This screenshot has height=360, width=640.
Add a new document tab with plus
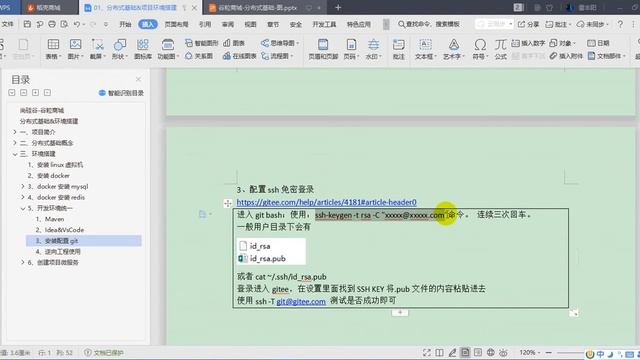(x=338, y=8)
